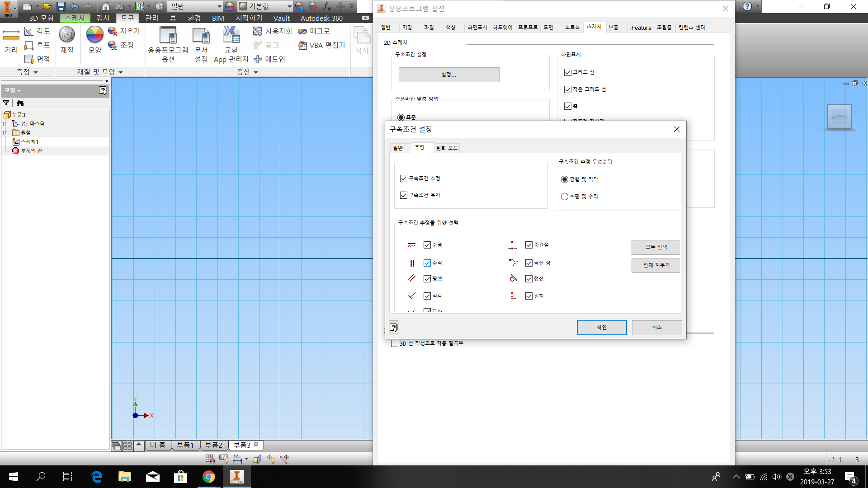Click the 전체 지우기 button
This screenshot has height=488, width=868.
(x=656, y=265)
